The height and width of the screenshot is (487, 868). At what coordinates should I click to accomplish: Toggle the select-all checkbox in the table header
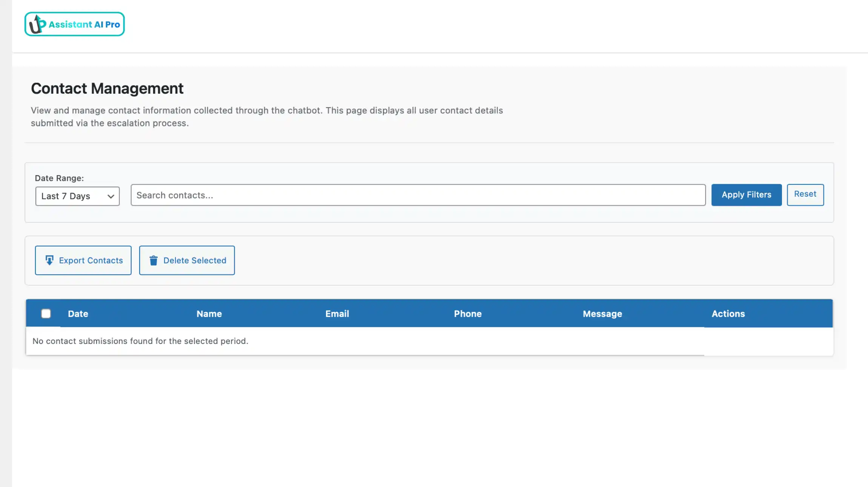(x=46, y=313)
